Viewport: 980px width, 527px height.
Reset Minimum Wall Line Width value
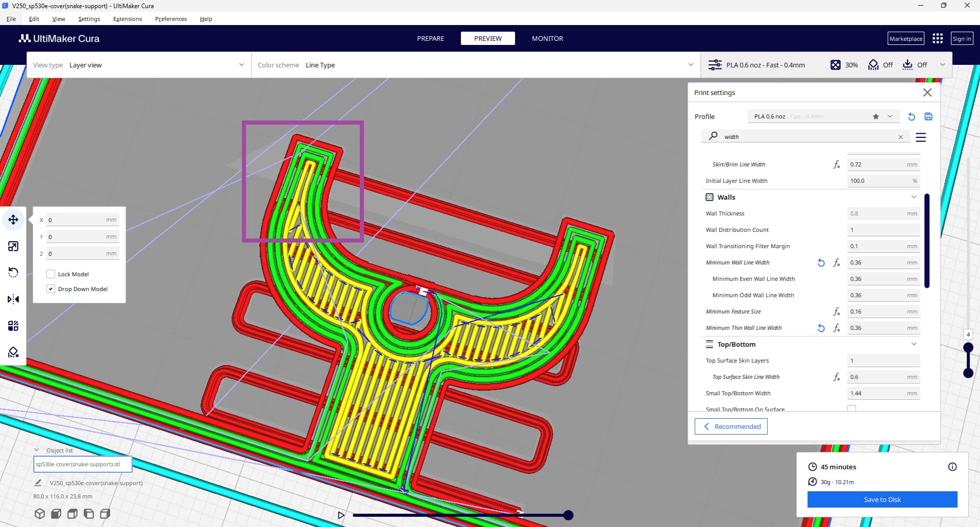tap(821, 262)
